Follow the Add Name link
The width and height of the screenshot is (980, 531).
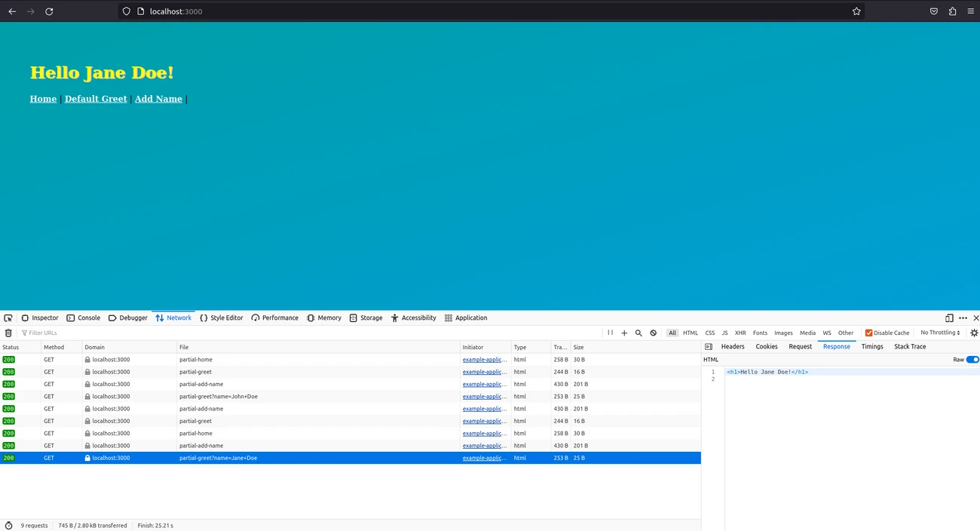click(x=158, y=99)
